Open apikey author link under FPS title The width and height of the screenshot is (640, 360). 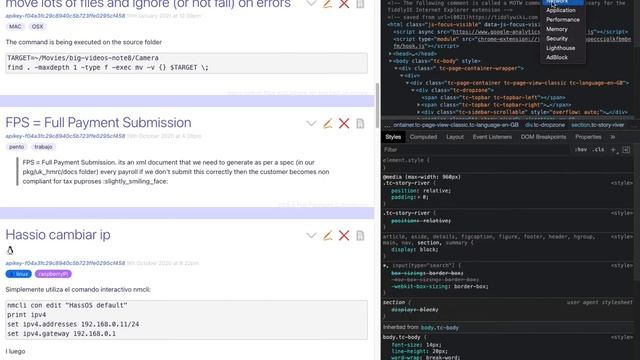[x=65, y=136]
